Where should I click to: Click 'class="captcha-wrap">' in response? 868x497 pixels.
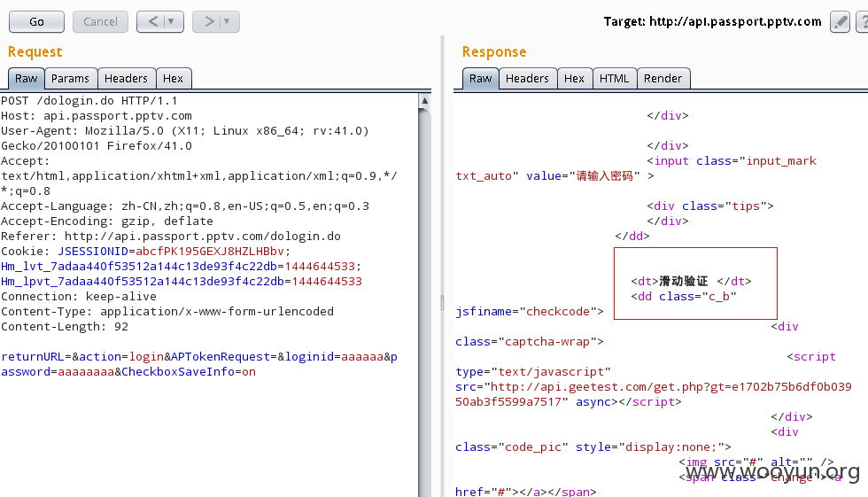coord(530,341)
